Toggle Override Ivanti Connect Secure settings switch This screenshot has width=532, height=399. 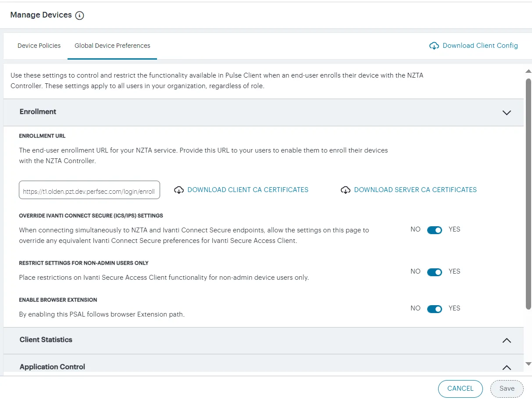pos(435,230)
